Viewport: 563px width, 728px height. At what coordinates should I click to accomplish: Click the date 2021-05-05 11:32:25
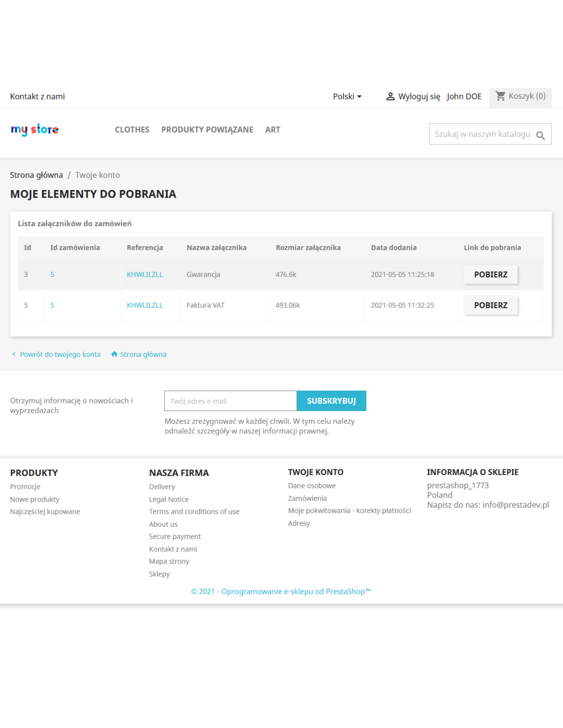click(x=402, y=305)
